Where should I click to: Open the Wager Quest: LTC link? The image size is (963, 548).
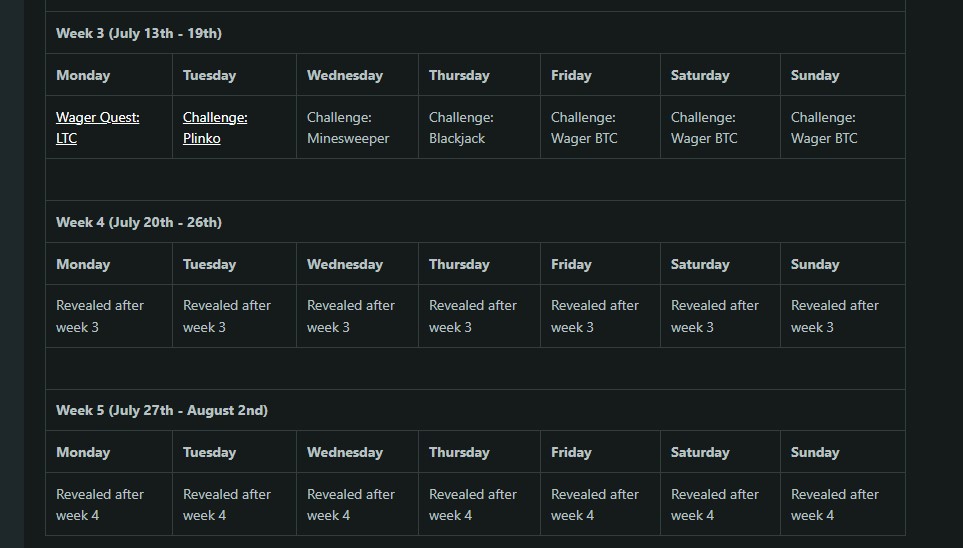pos(98,128)
